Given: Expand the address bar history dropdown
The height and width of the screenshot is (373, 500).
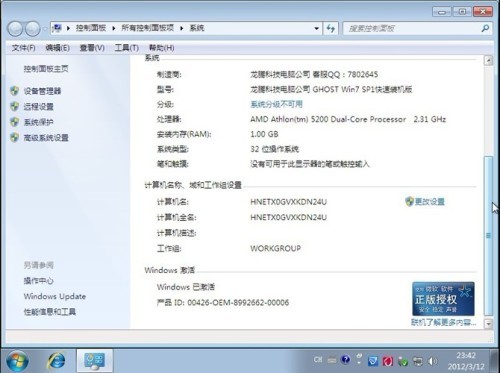Looking at the screenshot, I should click(x=316, y=28).
